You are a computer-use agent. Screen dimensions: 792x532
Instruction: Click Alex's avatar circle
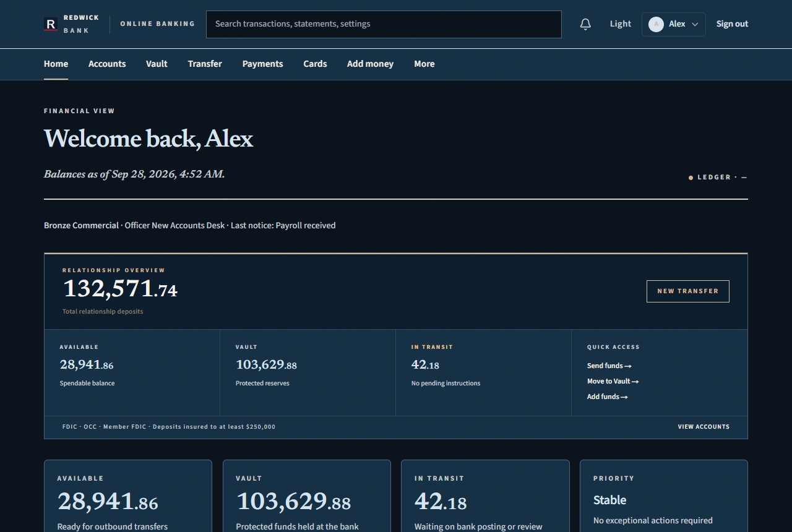656,24
